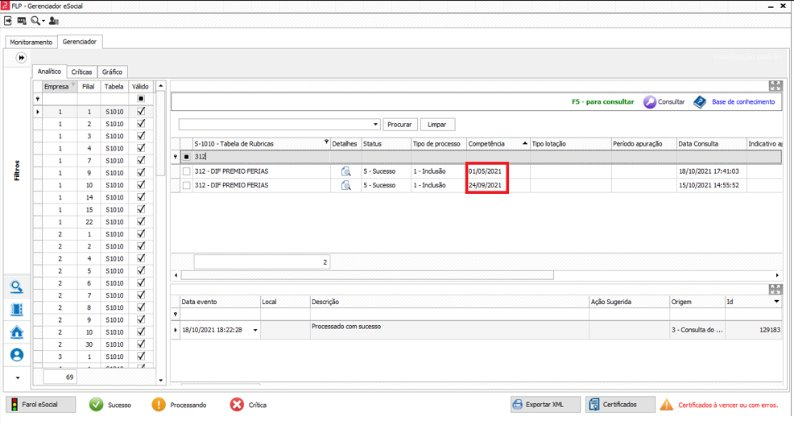Click the 18/10/2021 17:41:03 Data Consulta cell
Image resolution: width=794 pixels, height=424 pixels.
[x=711, y=171]
